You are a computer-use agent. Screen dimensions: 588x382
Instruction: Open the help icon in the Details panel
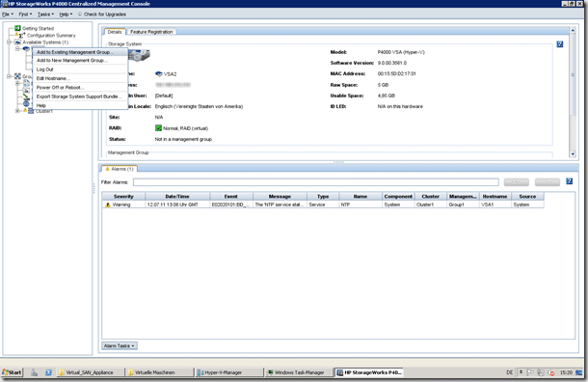tap(559, 44)
